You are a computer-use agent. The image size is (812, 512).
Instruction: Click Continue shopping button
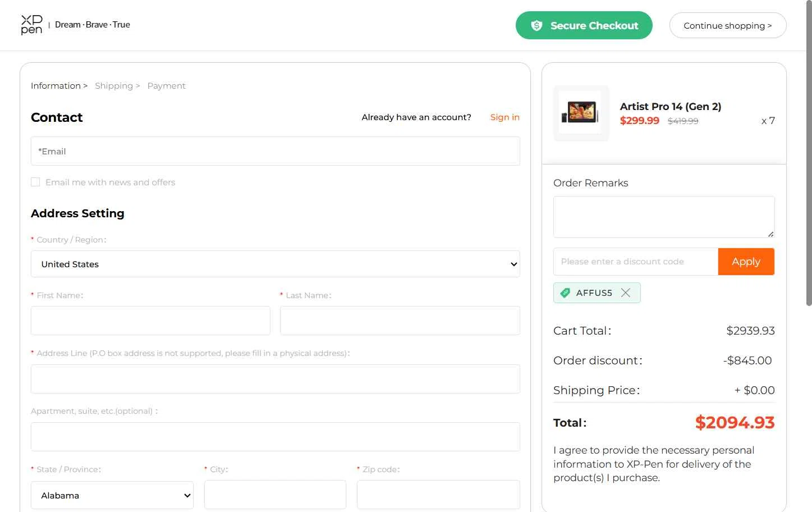tap(728, 25)
